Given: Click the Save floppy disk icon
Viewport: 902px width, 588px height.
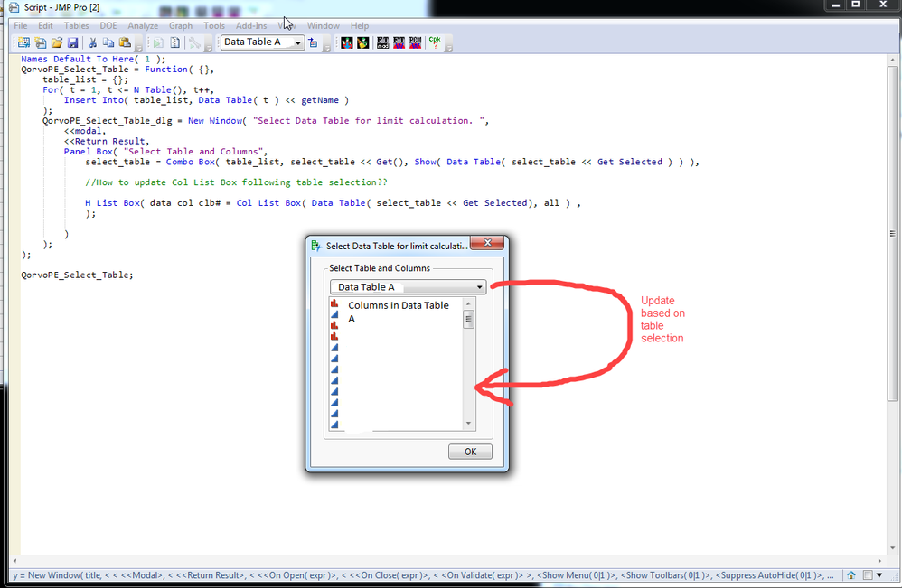Looking at the screenshot, I should pos(72,42).
